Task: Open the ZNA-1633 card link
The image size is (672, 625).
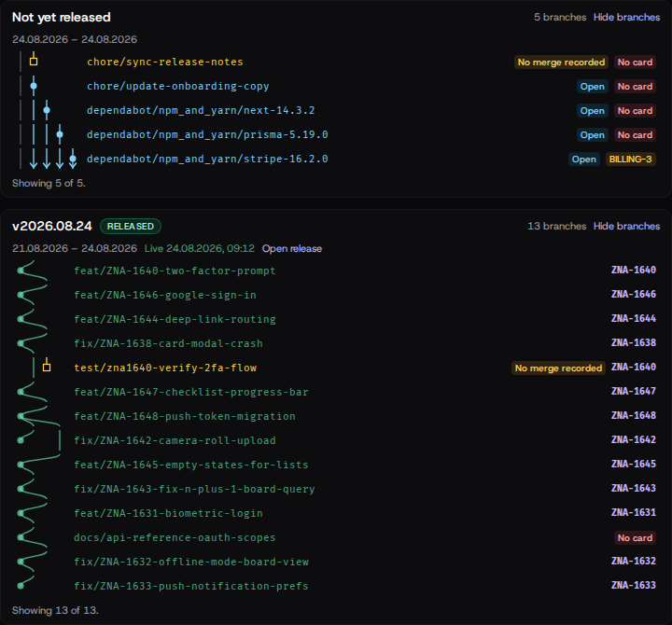Action: click(634, 585)
